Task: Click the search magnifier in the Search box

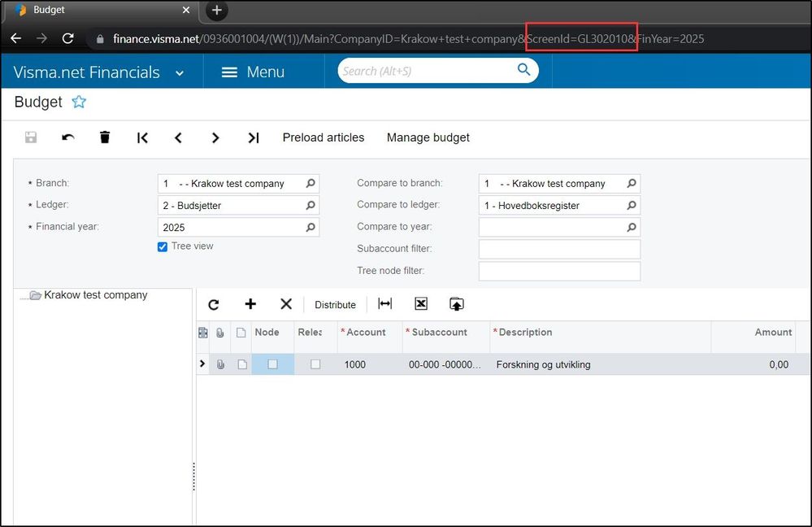Action: coord(523,69)
